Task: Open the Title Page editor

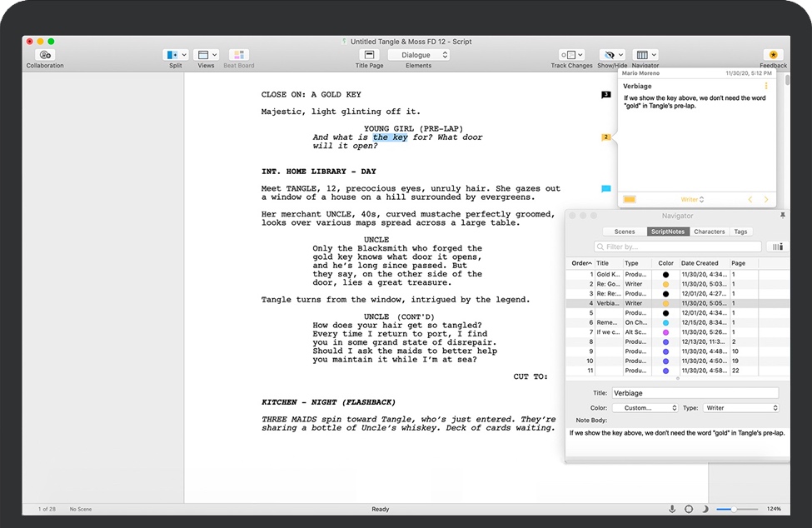Action: click(368, 53)
